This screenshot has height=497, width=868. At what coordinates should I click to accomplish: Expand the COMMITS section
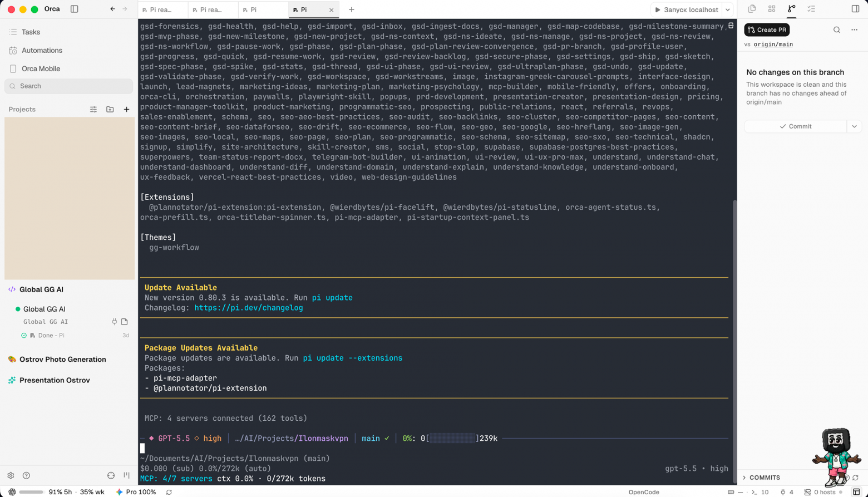tap(761, 478)
